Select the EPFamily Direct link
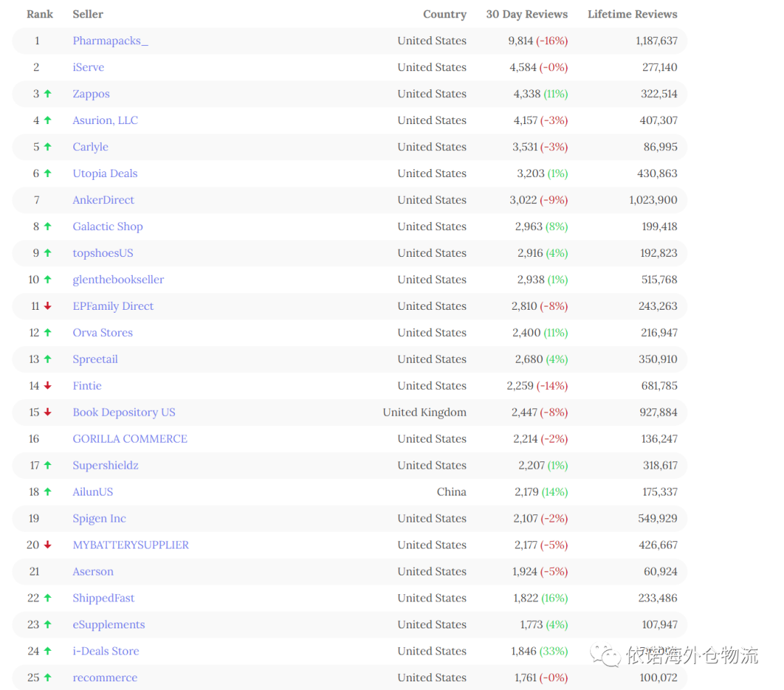Screen dimensions: 784x690 click(x=113, y=305)
